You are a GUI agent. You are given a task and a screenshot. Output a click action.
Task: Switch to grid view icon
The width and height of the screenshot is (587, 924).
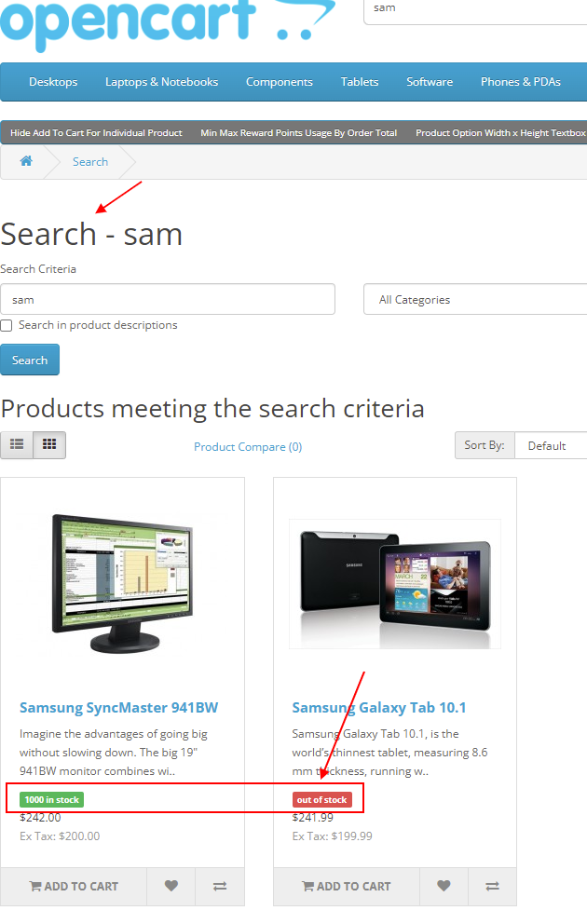tap(49, 445)
